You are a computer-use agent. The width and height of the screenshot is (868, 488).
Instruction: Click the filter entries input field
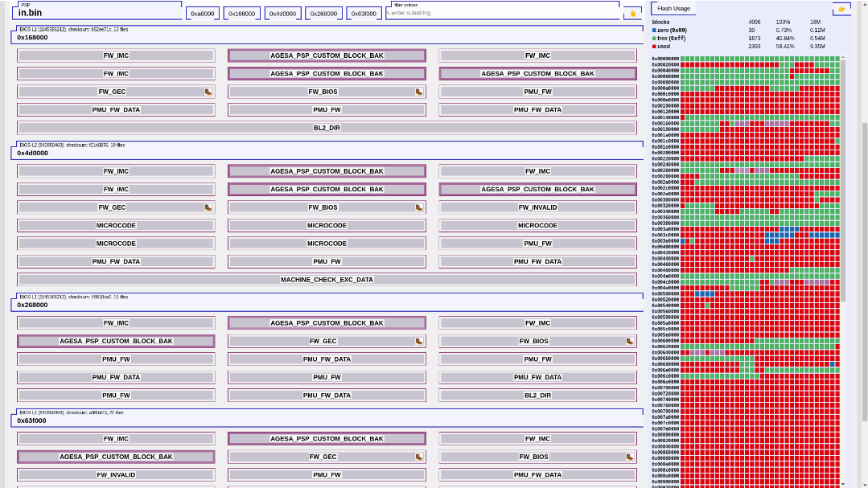pos(503,14)
